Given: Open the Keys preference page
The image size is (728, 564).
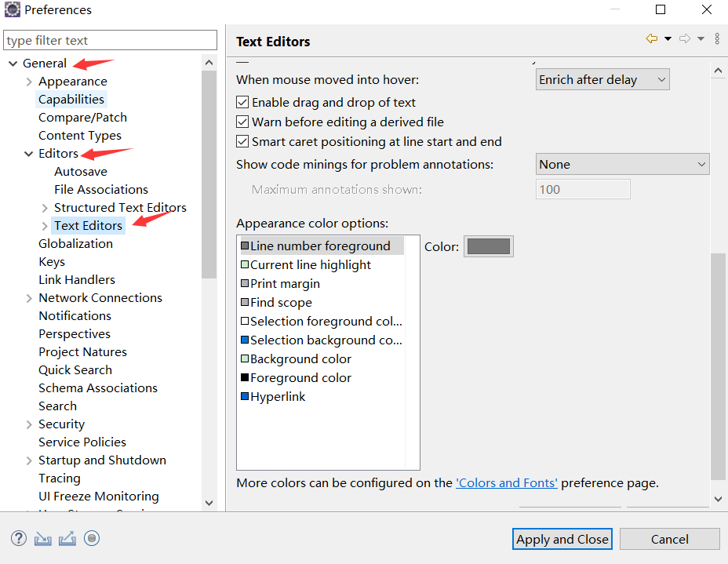Looking at the screenshot, I should pos(52,262).
